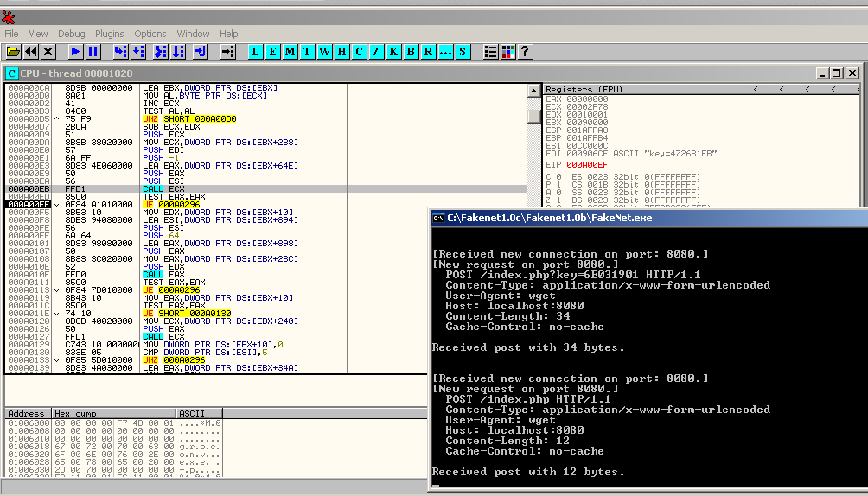
Task: Click the Help question mark icon
Action: point(524,52)
